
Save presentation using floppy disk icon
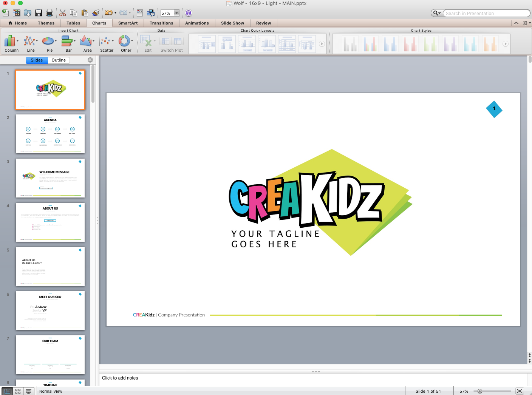point(39,13)
